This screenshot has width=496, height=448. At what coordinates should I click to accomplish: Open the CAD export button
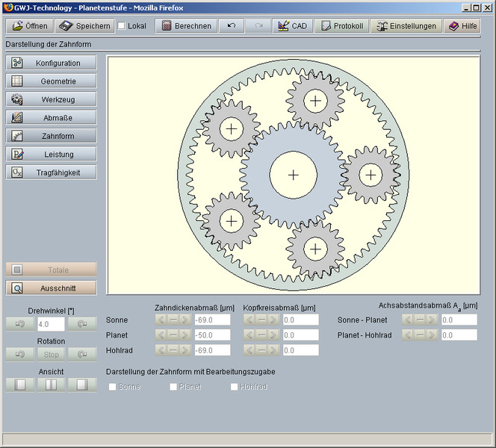click(292, 26)
